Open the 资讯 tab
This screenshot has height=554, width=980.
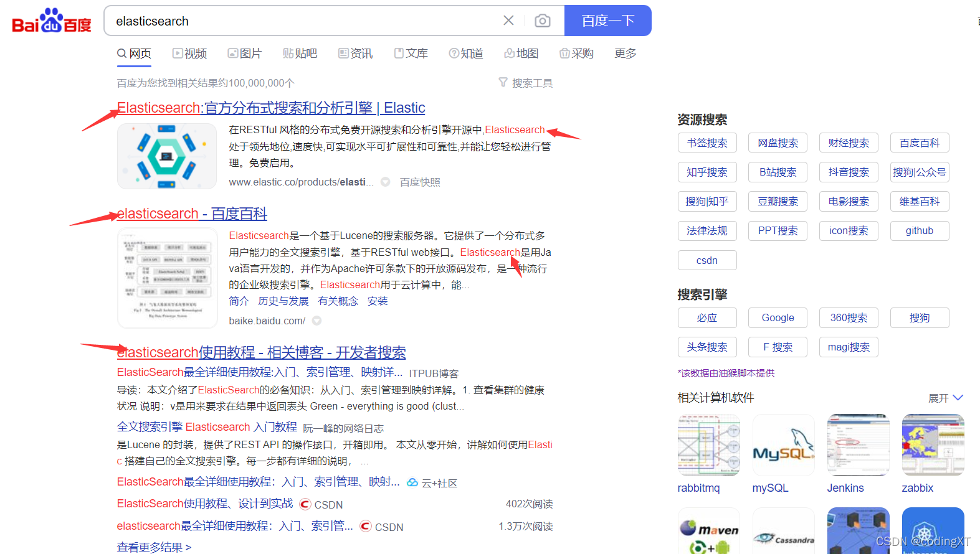click(355, 54)
